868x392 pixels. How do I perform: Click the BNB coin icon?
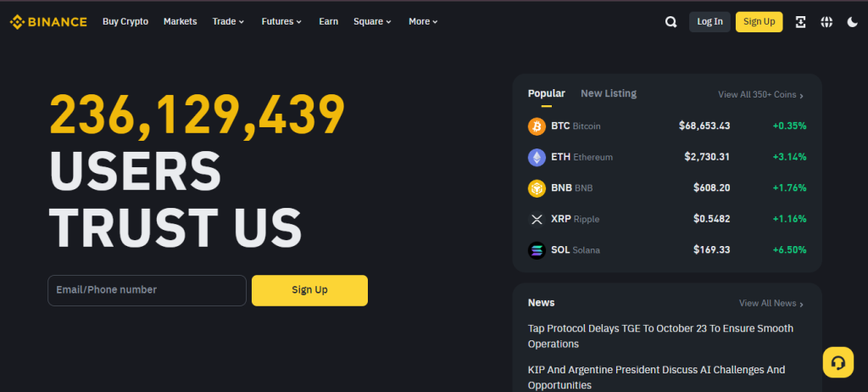point(537,188)
